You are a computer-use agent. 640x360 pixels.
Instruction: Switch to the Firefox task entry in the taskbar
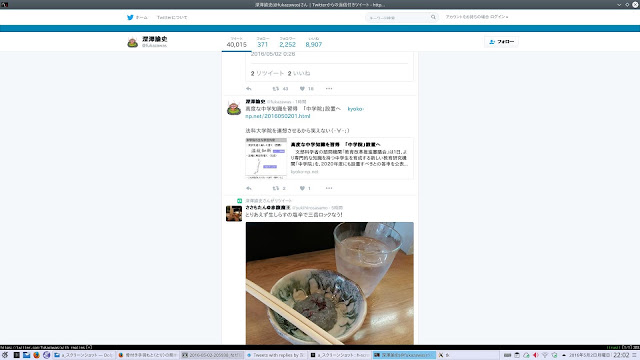pyautogui.click(x=148, y=355)
